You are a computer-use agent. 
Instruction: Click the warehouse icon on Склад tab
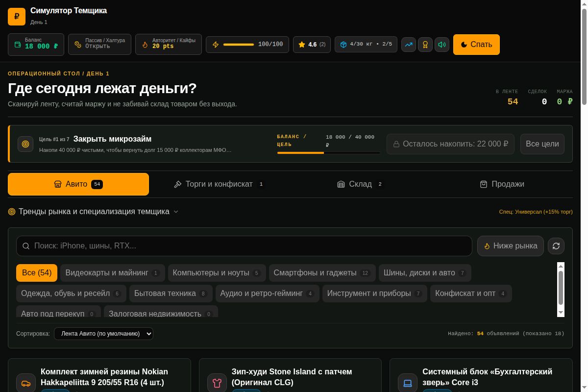coord(341,184)
